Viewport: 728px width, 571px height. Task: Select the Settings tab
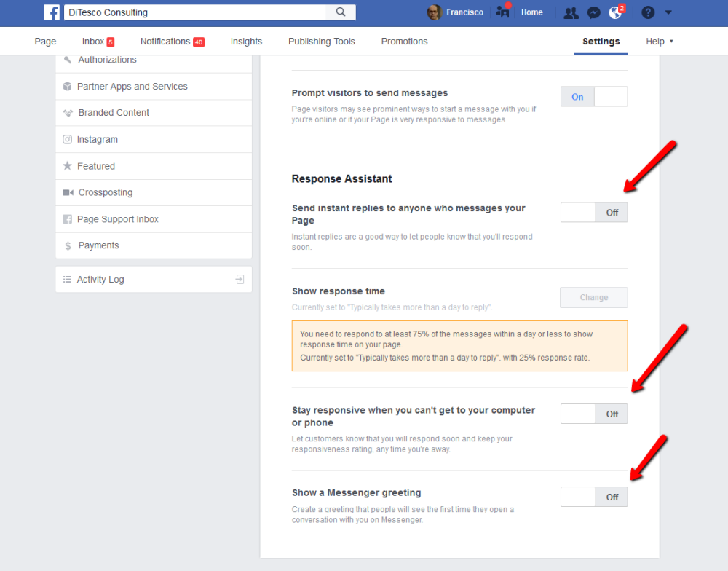[x=601, y=42]
